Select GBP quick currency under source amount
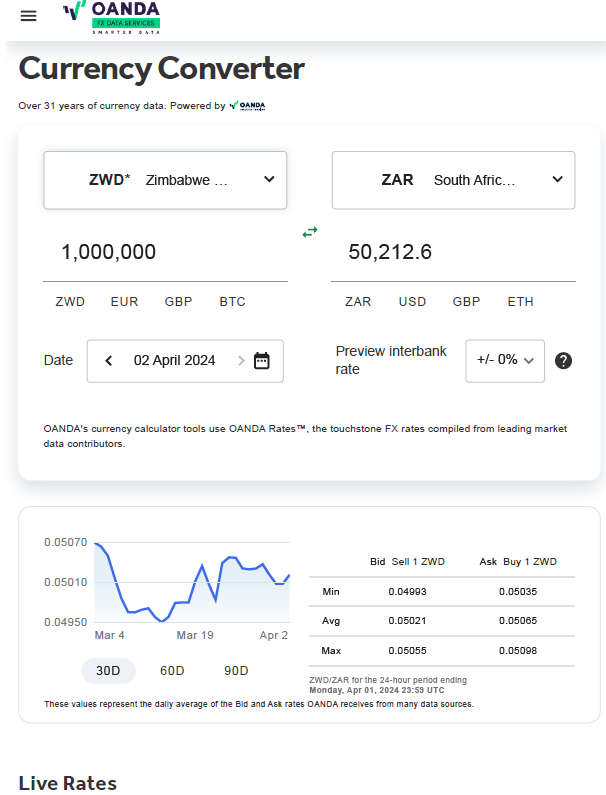The image size is (606, 795). point(179,302)
